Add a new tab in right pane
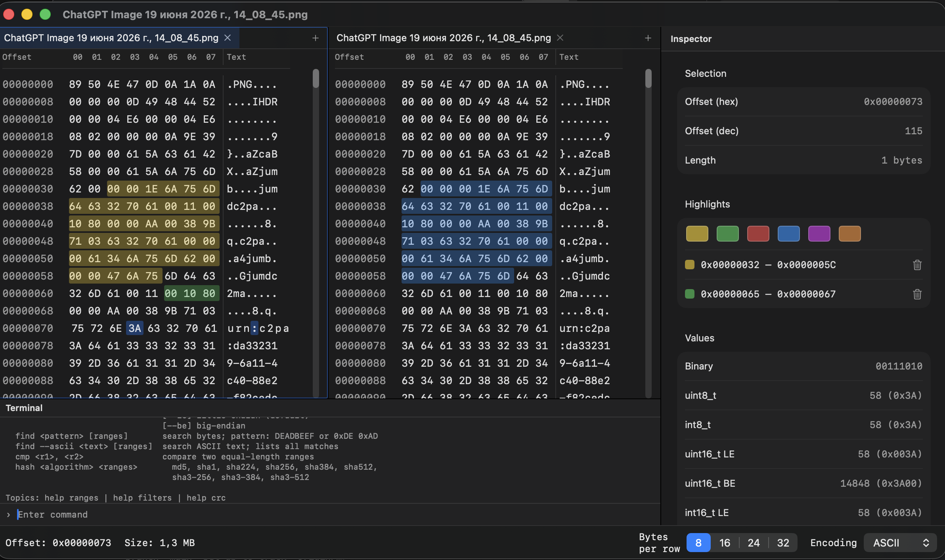945x560 pixels. tap(648, 38)
